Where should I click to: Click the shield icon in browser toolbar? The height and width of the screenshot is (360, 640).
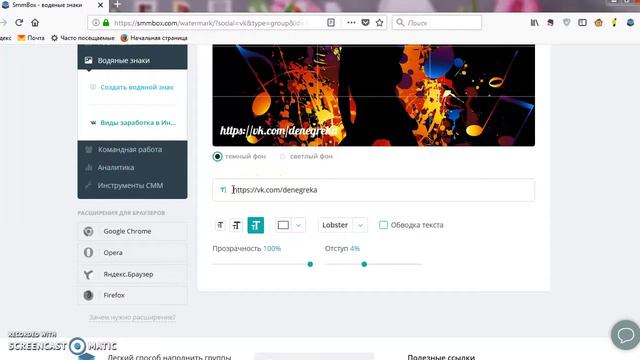(x=566, y=23)
